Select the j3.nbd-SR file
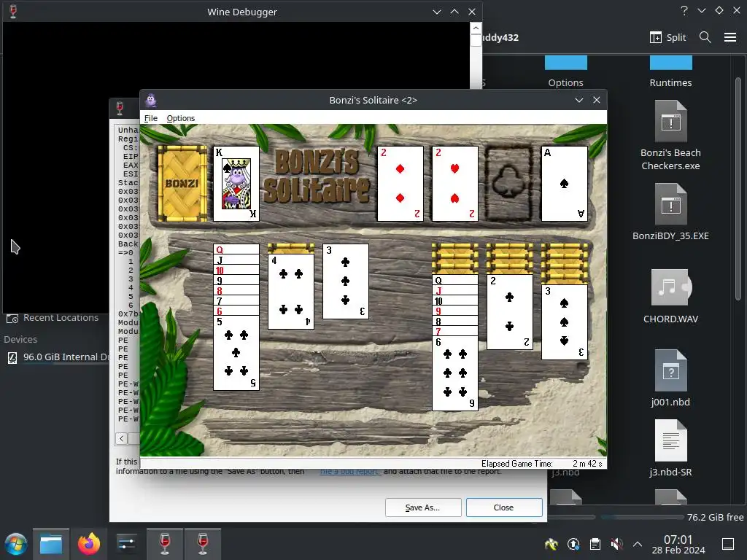 pyautogui.click(x=670, y=448)
